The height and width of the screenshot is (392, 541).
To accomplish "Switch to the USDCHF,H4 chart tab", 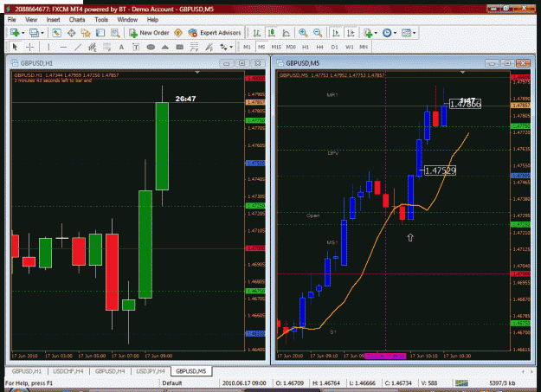I will pos(68,371).
